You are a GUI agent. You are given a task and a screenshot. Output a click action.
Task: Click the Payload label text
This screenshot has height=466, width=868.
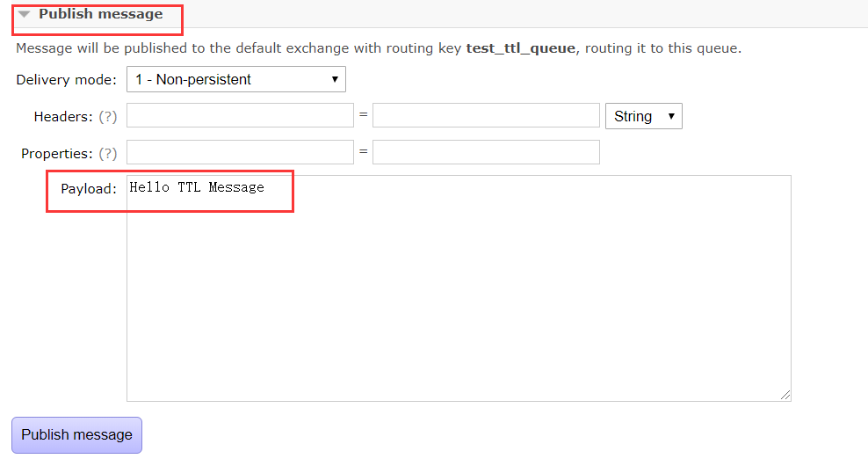(89, 189)
